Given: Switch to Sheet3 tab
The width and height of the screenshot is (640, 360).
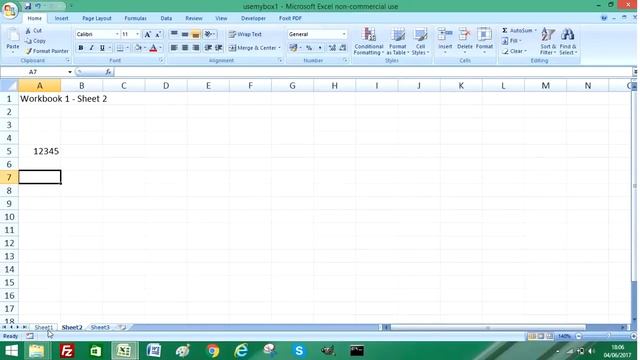Looking at the screenshot, I should click(x=100, y=327).
